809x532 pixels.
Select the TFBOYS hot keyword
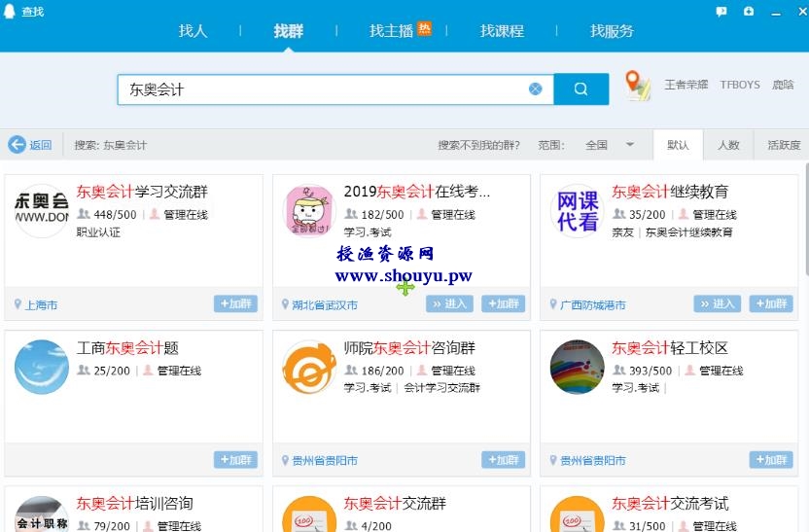pyautogui.click(x=740, y=85)
